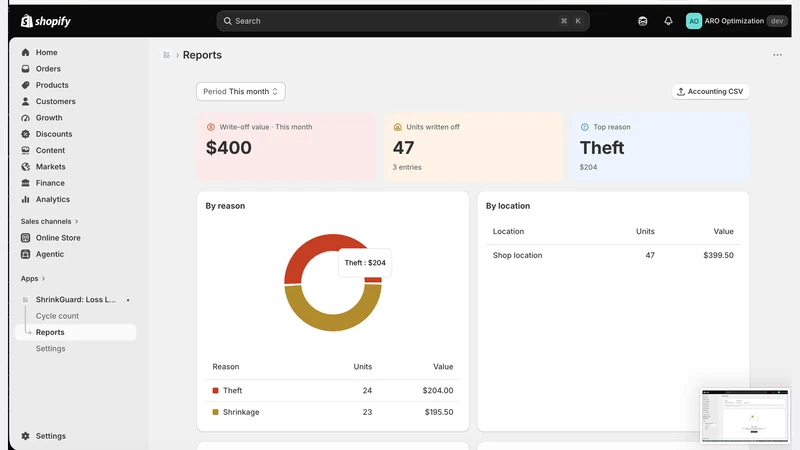The image size is (800, 450).
Task: Open ShrinkGuard app Settings subitem
Action: [51, 348]
